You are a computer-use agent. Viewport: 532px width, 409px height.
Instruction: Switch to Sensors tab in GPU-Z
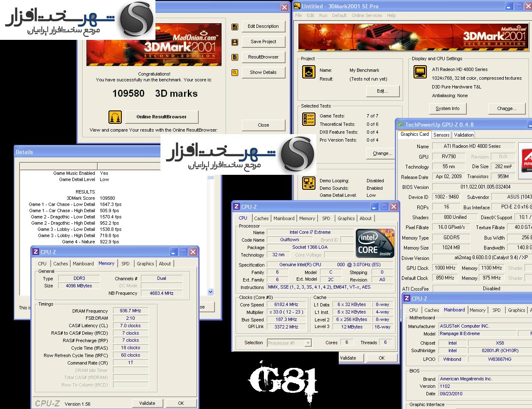point(441,135)
